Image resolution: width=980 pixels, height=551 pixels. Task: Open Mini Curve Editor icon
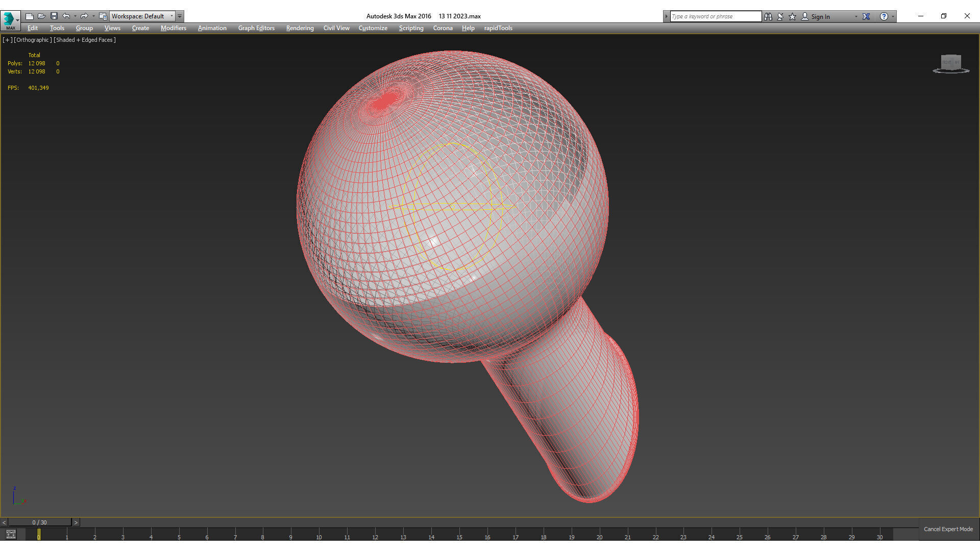point(11,534)
